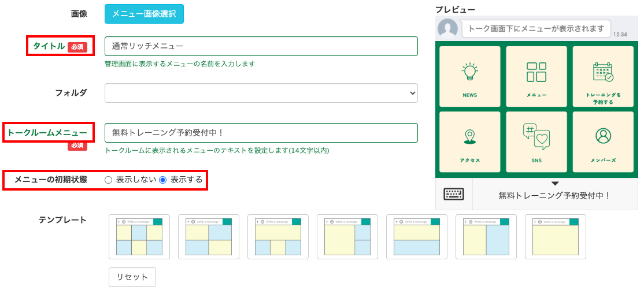Click the keyboard icon in preview bar
The height and width of the screenshot is (298, 644).
454,195
